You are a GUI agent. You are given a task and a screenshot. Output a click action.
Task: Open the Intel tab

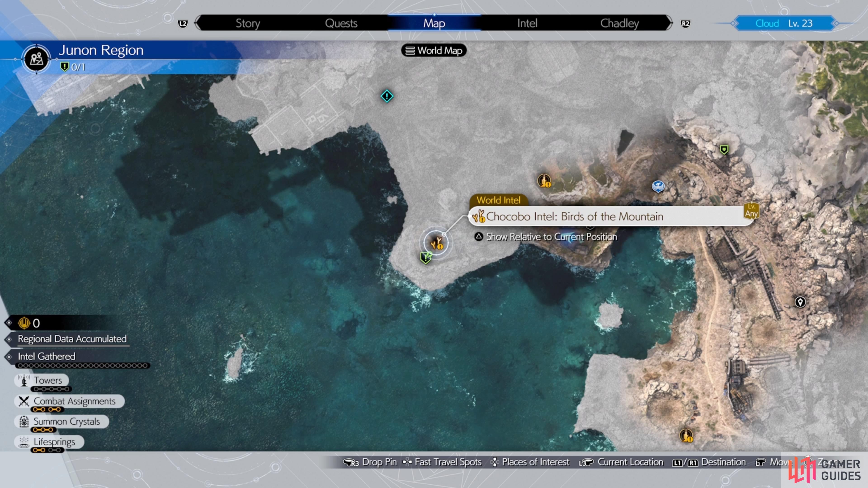[x=527, y=23]
